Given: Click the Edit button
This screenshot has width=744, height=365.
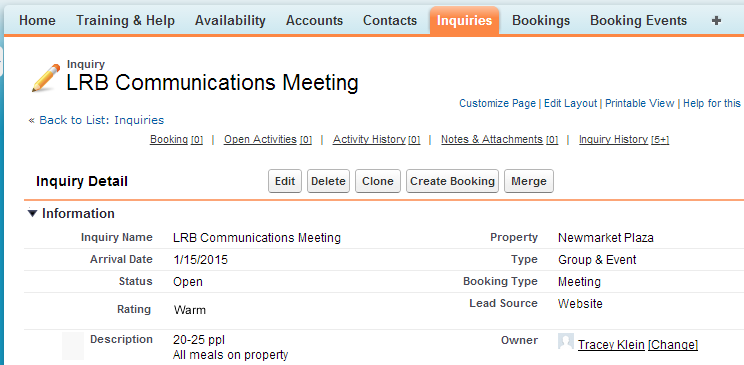Looking at the screenshot, I should tap(285, 181).
